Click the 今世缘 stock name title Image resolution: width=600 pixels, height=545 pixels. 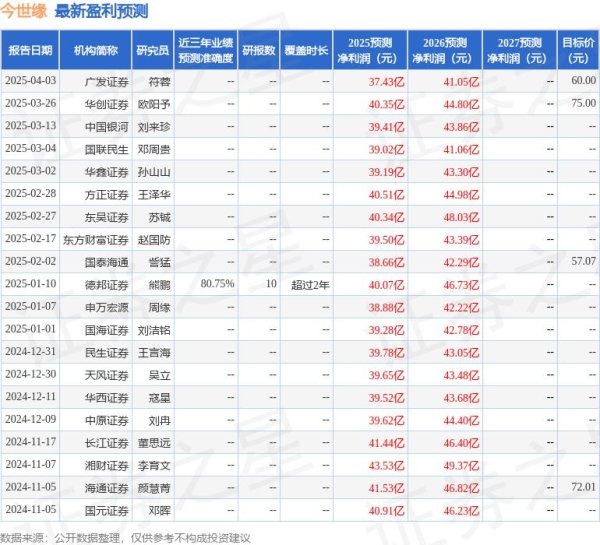[24, 11]
